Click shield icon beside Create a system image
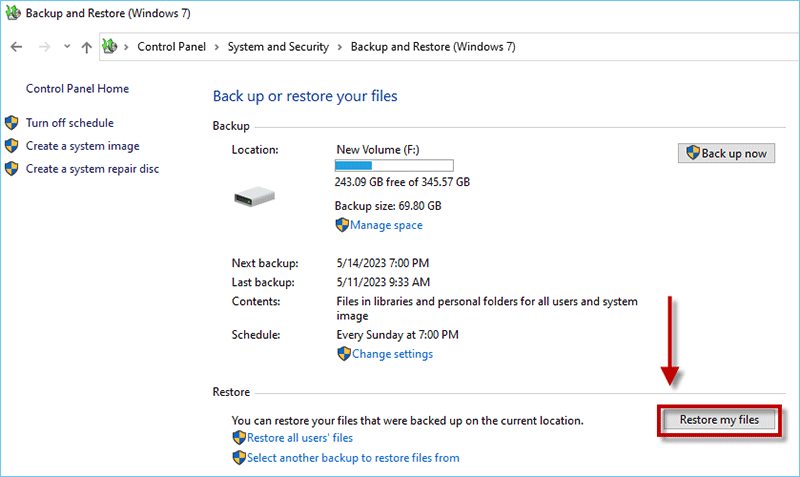This screenshot has height=477, width=800. click(x=12, y=146)
